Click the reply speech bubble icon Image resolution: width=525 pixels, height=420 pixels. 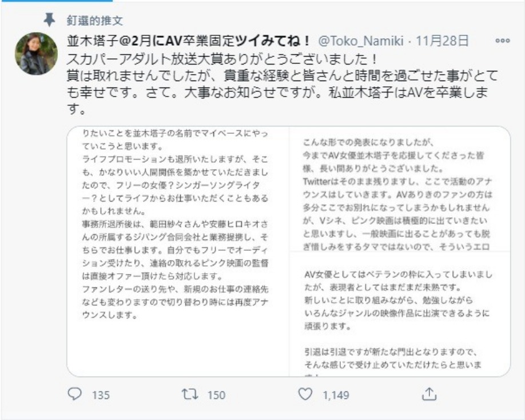click(75, 394)
